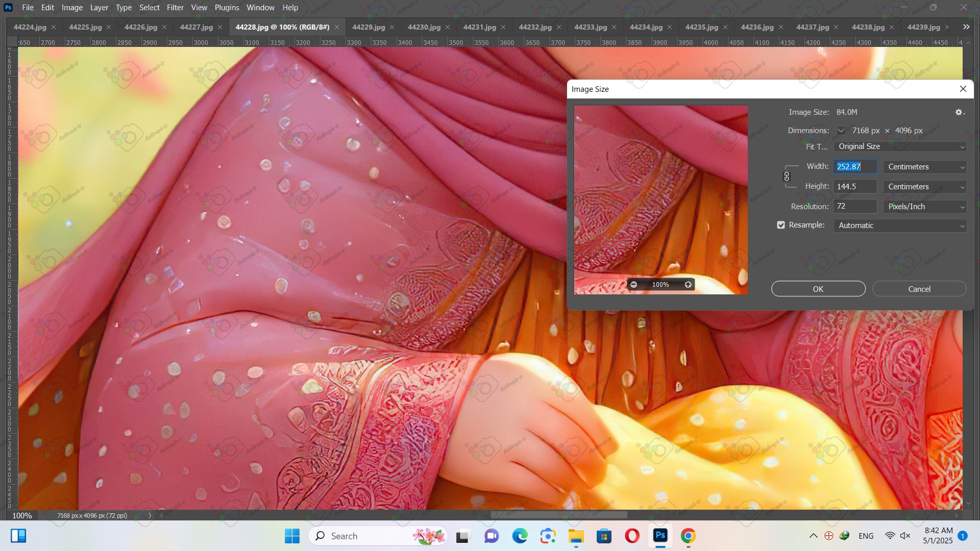The width and height of the screenshot is (980, 551).
Task: Open Windows Start menu
Action: 292,536
